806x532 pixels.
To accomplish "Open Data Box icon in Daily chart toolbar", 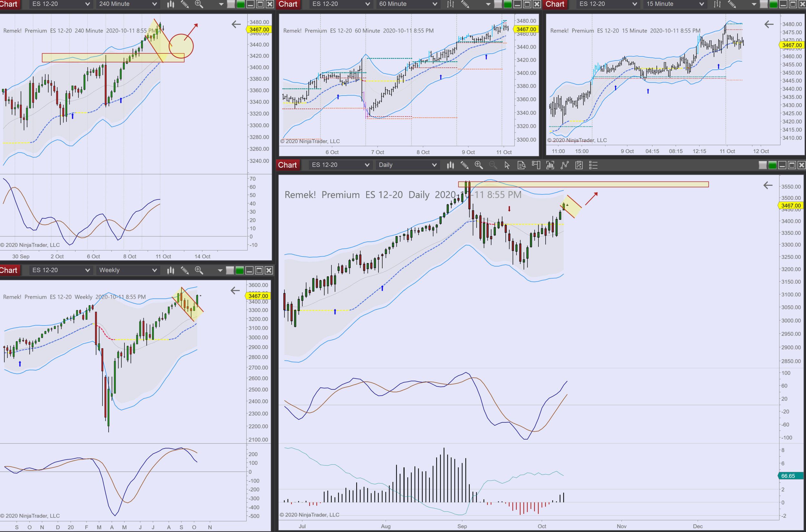I will [x=521, y=165].
